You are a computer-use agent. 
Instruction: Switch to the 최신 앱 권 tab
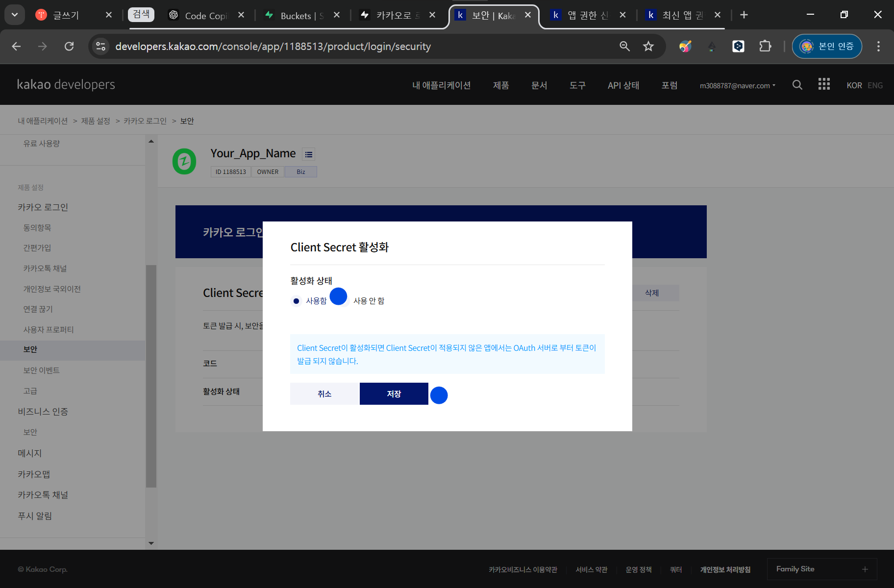pos(682,15)
